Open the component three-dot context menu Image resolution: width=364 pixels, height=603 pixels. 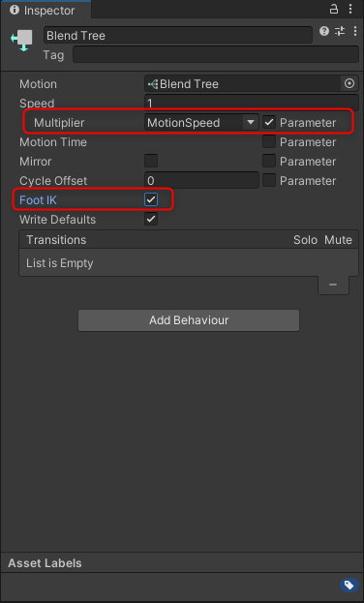tap(354, 32)
